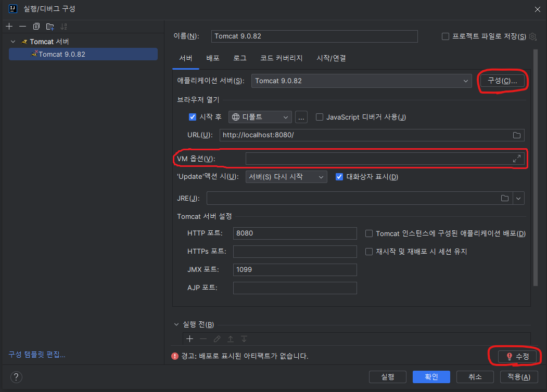The height and width of the screenshot is (392, 547).
Task: Collapse the Before launch section
Action: coord(176,324)
